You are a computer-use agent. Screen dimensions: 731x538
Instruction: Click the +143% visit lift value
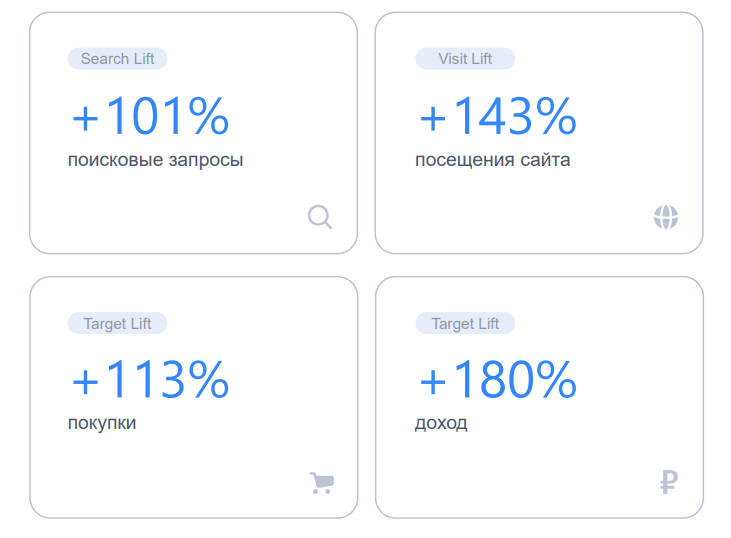497,117
